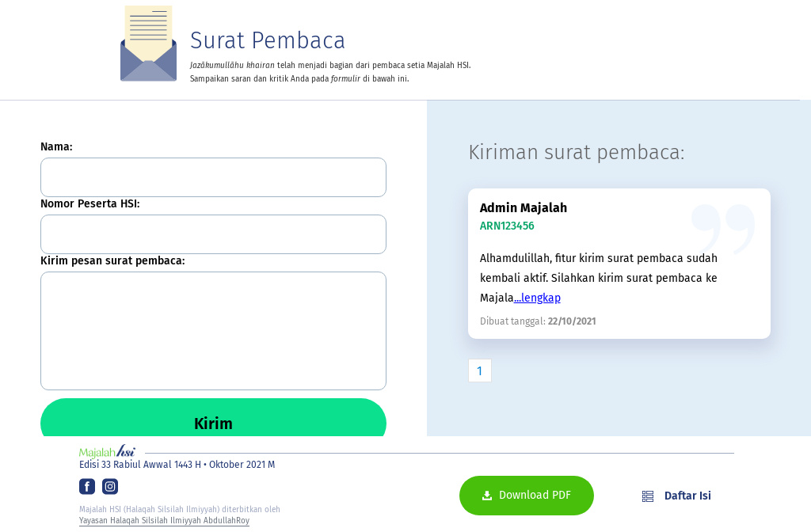Click the download arrow icon in the green button
Viewport: 811px width, 532px height.
click(486, 495)
